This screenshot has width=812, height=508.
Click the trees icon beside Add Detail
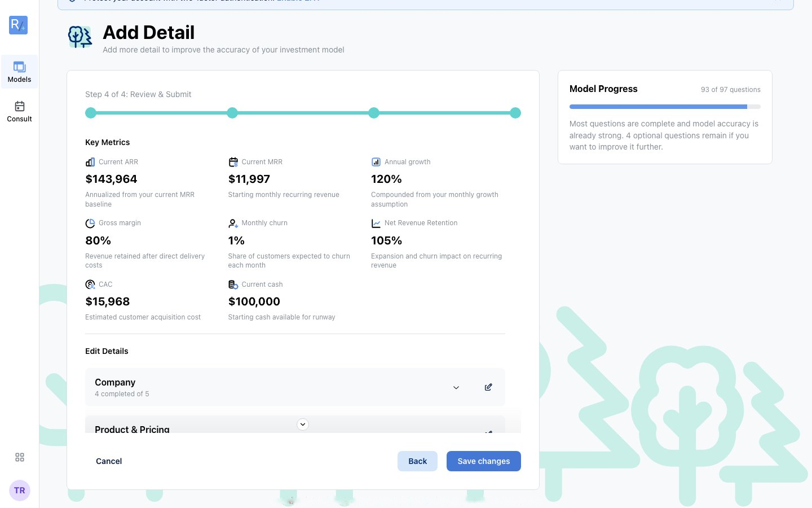coord(80,37)
